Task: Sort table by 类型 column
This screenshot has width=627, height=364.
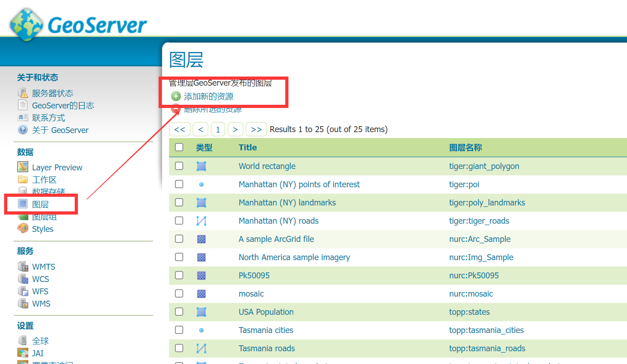Action: click(204, 148)
